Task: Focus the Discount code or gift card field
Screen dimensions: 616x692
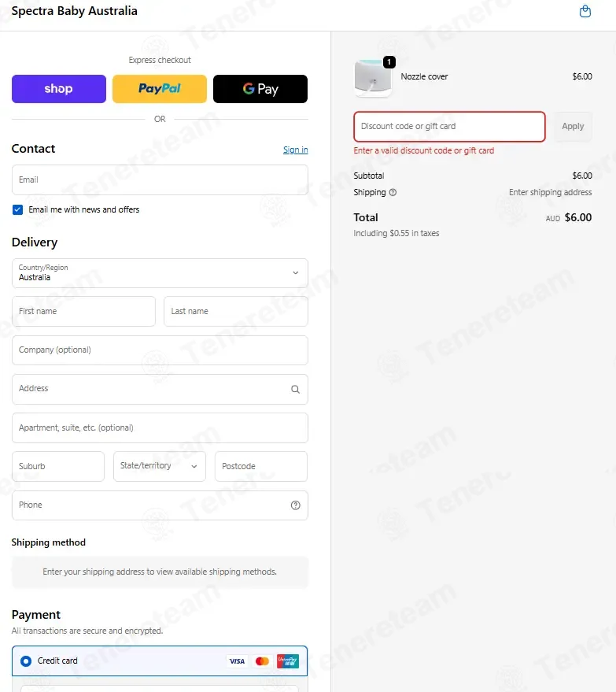Action: (x=449, y=126)
